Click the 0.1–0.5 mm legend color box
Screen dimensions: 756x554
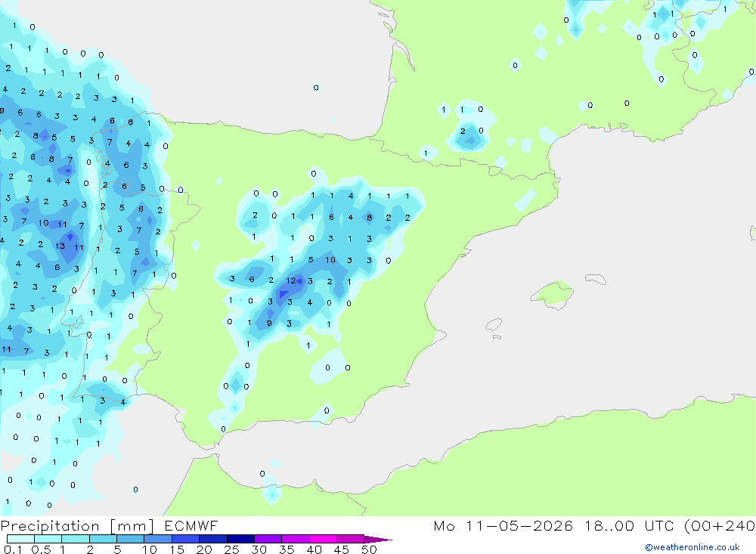coord(20,539)
